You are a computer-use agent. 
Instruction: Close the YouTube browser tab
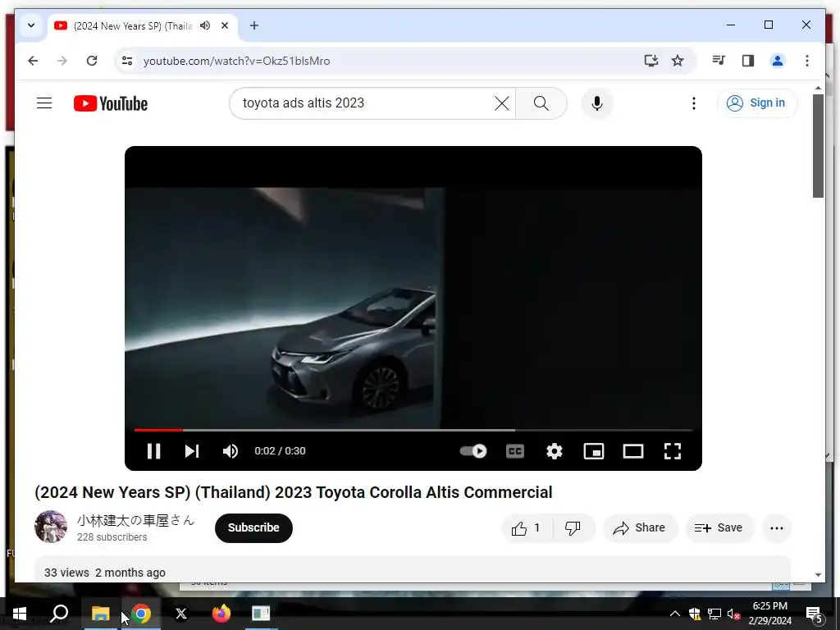[x=225, y=25]
